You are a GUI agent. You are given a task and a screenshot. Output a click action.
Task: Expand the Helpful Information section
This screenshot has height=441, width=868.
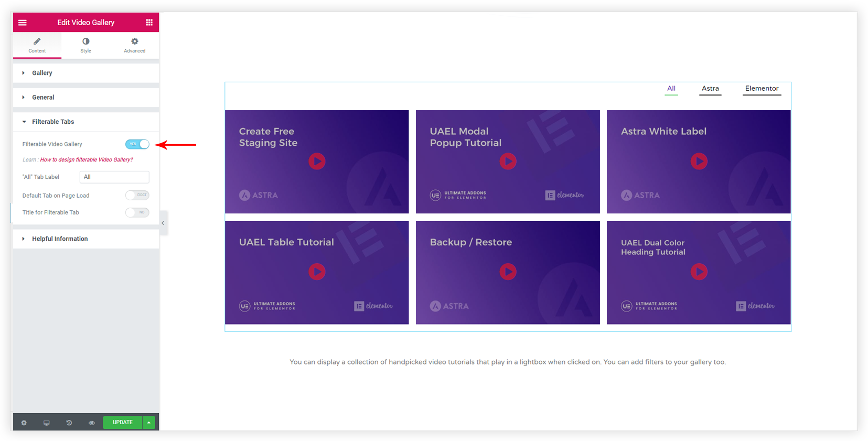tap(86, 239)
